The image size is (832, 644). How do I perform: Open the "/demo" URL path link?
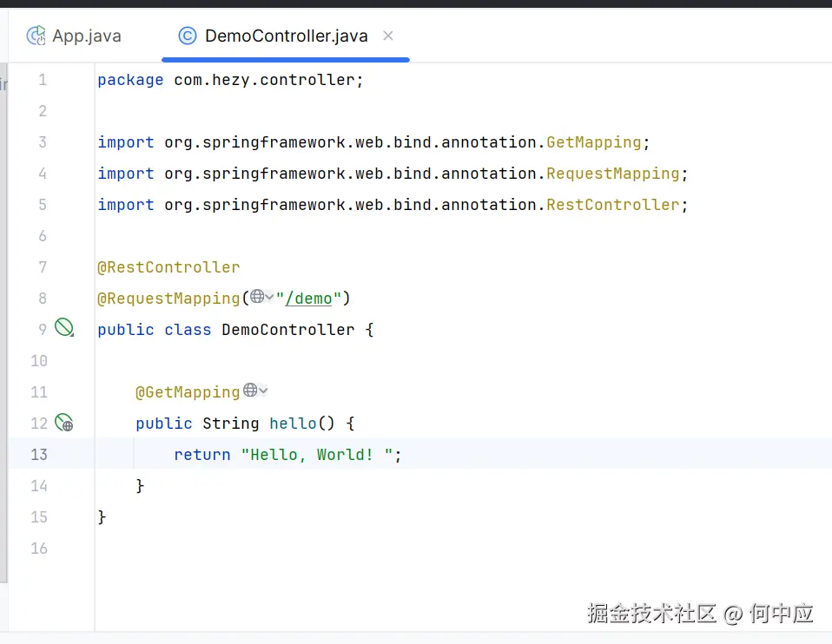[309, 299]
